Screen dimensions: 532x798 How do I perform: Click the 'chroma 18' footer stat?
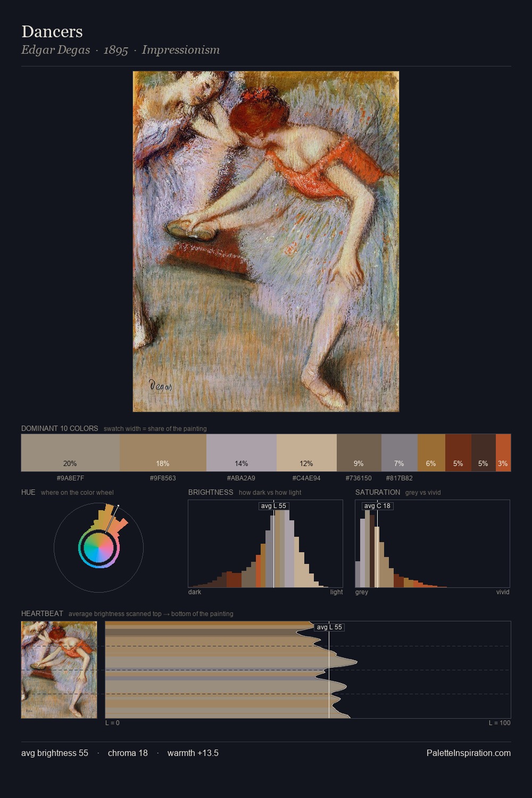[x=128, y=753]
